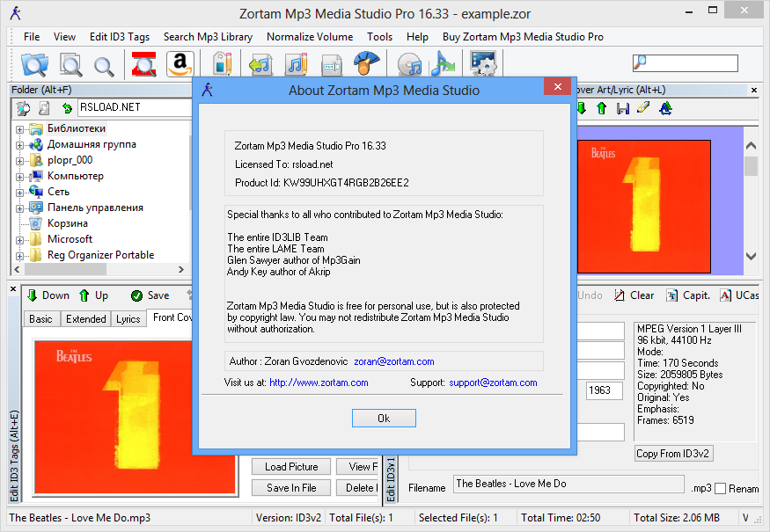Screen dimensions: 770x532
Task: Expand the Microsoft folder node
Action: click(19, 240)
